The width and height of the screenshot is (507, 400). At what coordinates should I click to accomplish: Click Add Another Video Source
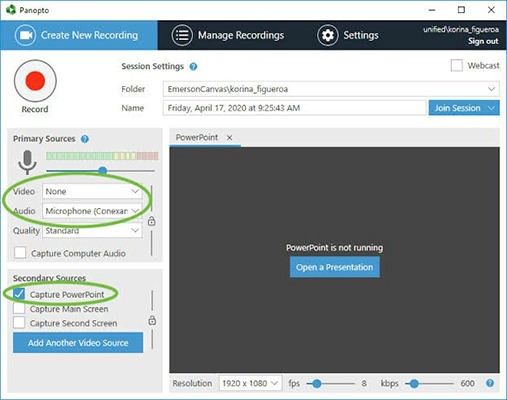click(78, 343)
